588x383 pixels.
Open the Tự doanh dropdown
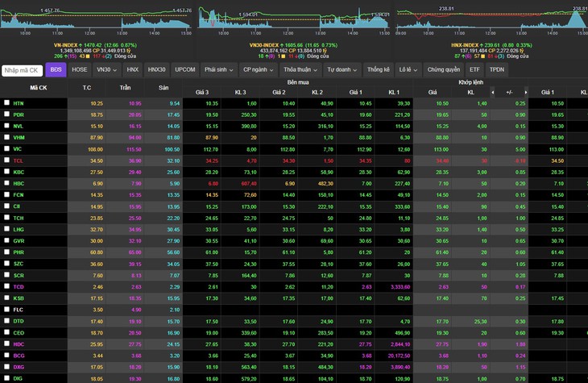coord(342,70)
